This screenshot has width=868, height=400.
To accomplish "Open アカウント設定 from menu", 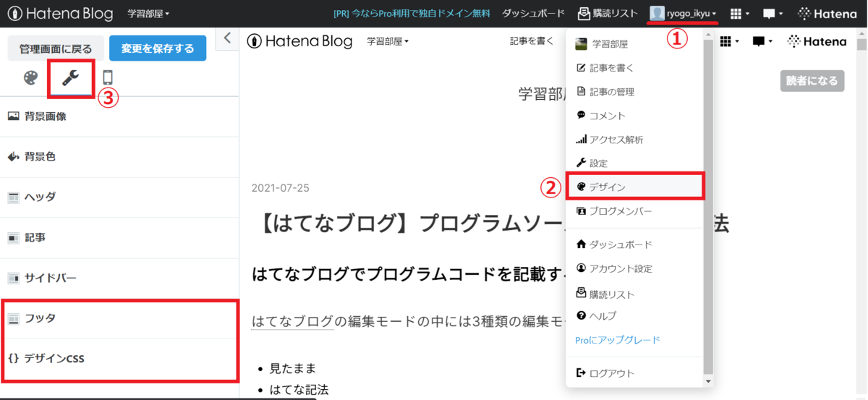I will (x=634, y=268).
